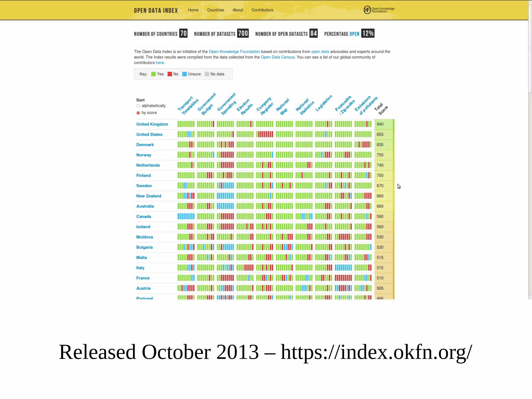Click the page vertical scrollbar thumb

(530, 48)
